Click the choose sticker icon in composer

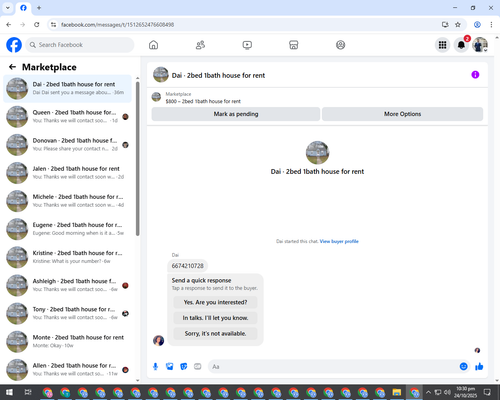tap(184, 367)
